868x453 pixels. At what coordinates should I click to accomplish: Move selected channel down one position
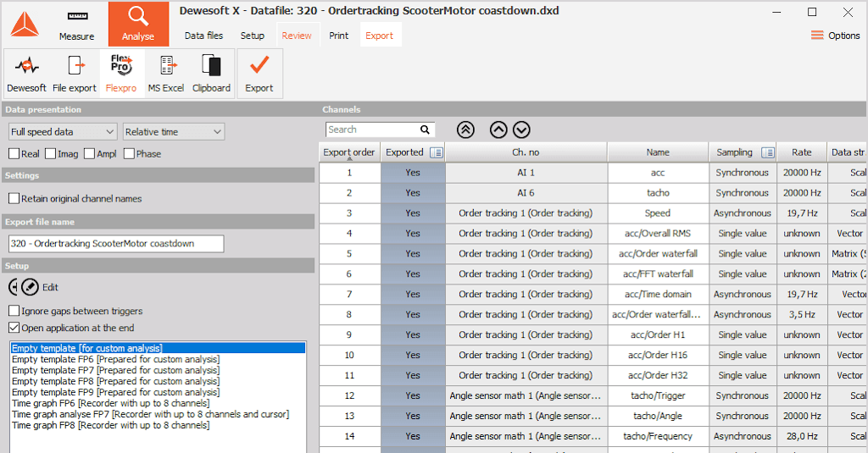[x=521, y=130]
